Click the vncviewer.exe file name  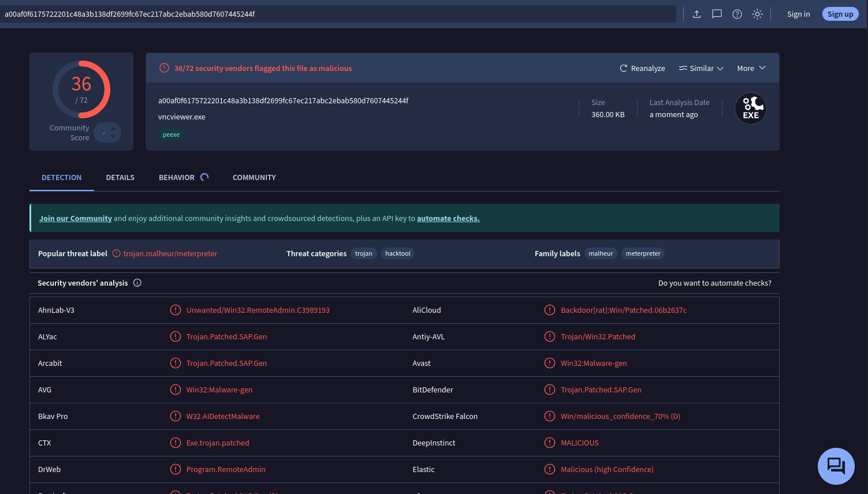coord(182,117)
